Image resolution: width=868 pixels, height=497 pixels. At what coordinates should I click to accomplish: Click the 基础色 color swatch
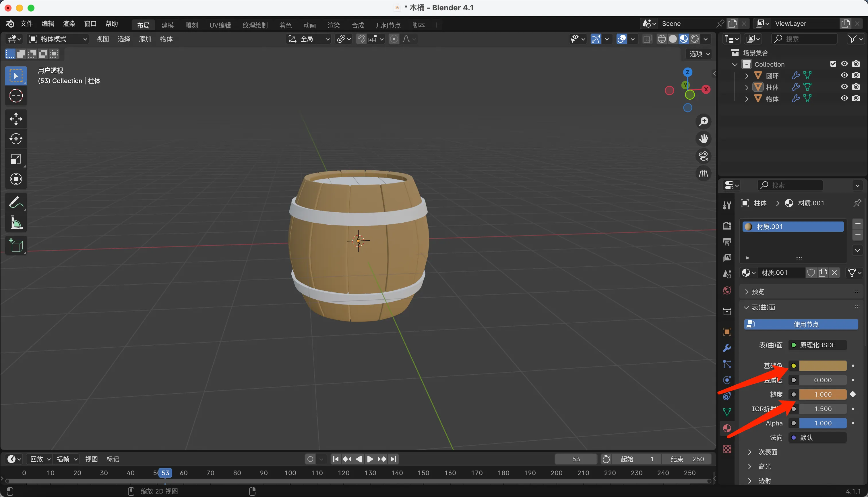[823, 366]
